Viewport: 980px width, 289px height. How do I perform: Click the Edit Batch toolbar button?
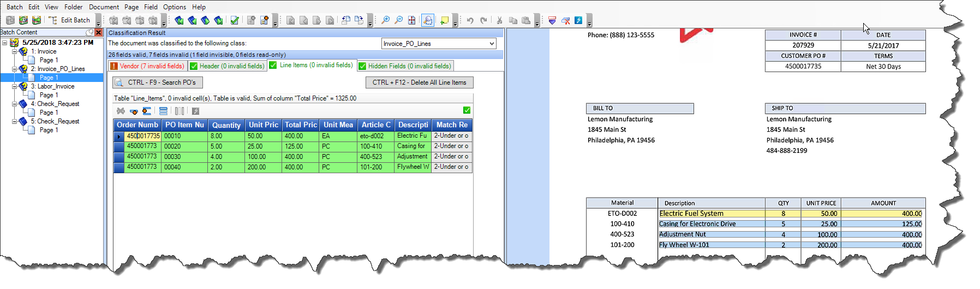click(69, 20)
